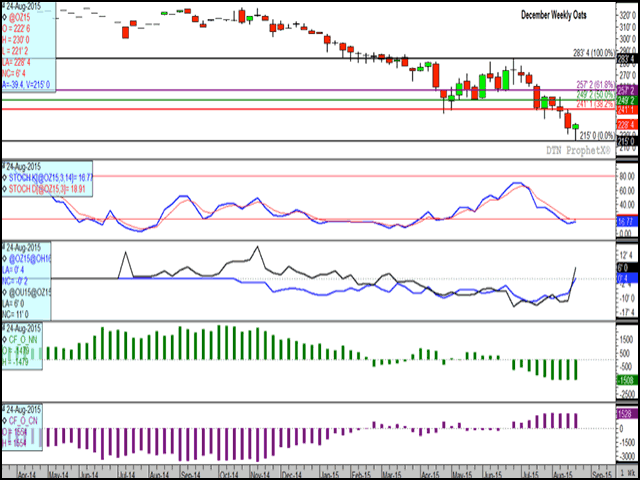The height and width of the screenshot is (480, 640).
Task: Select the high value H= 230'0
Action: point(15,40)
